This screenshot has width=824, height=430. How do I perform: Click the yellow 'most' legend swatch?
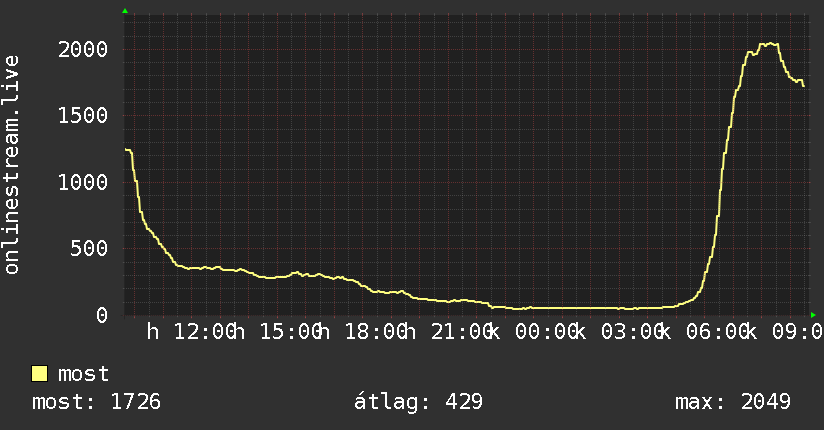39,374
